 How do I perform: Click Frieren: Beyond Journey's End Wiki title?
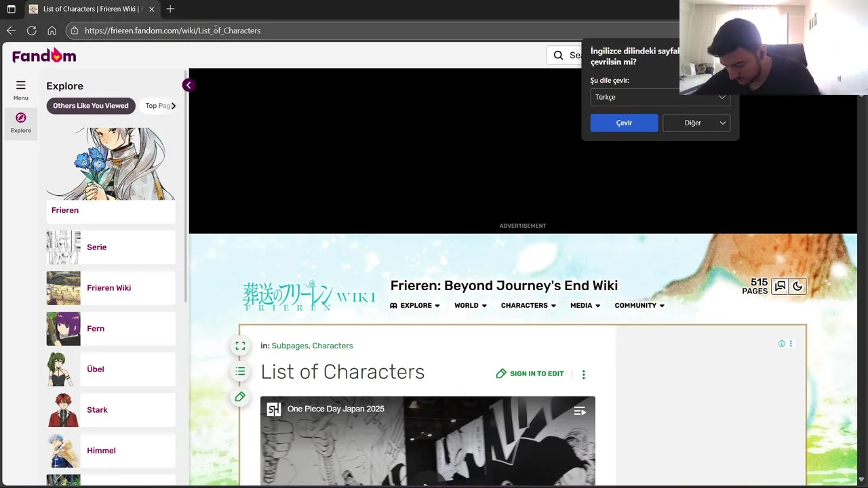[x=504, y=285]
